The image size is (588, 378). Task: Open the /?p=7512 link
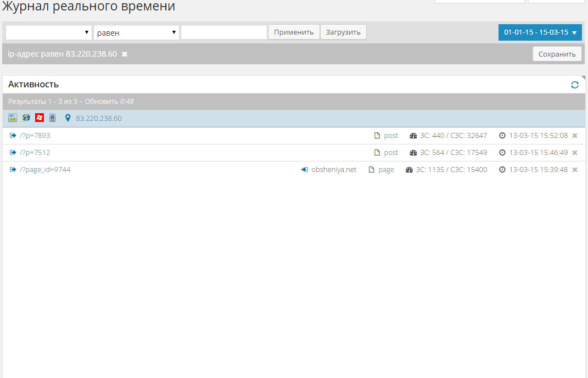pyautogui.click(x=35, y=152)
